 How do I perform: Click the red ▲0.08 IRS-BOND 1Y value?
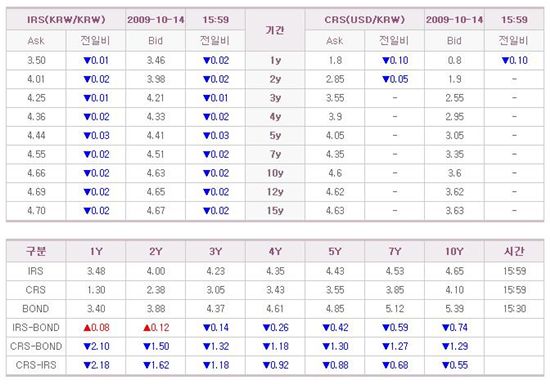(96, 328)
